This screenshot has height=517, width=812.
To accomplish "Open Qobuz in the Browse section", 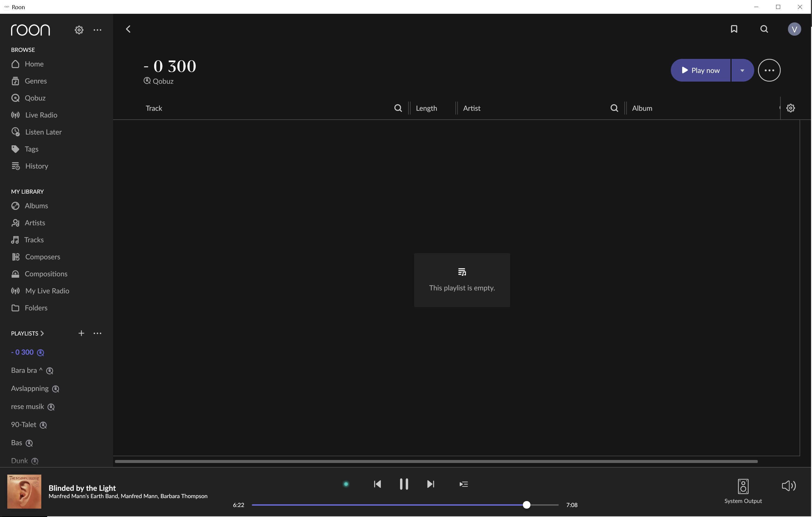I will point(28,98).
